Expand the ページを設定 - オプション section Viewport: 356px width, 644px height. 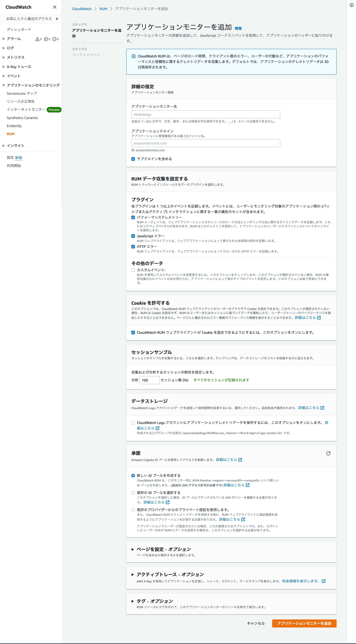click(x=133, y=549)
